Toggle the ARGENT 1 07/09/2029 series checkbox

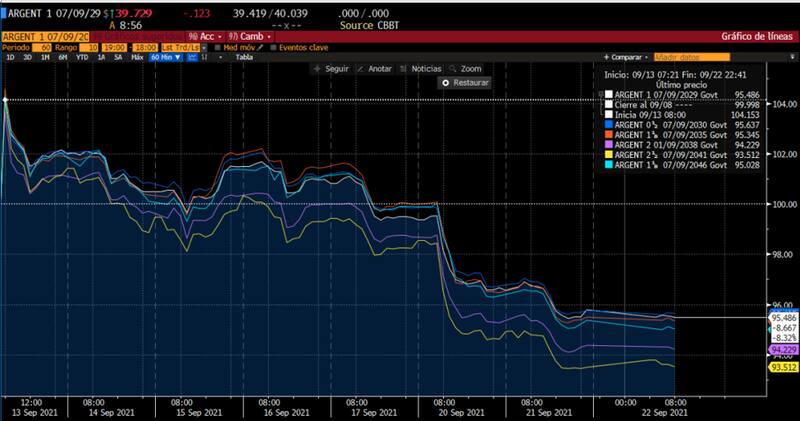point(606,94)
